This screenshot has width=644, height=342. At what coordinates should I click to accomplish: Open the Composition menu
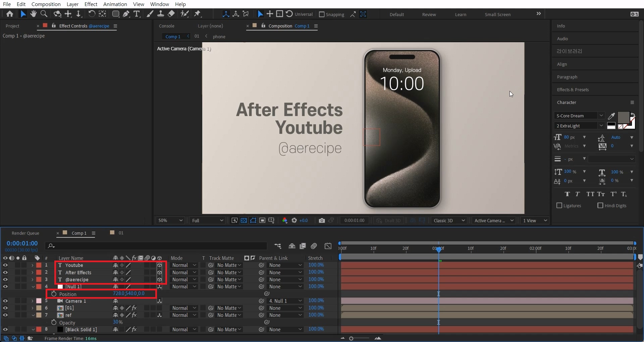[46, 4]
